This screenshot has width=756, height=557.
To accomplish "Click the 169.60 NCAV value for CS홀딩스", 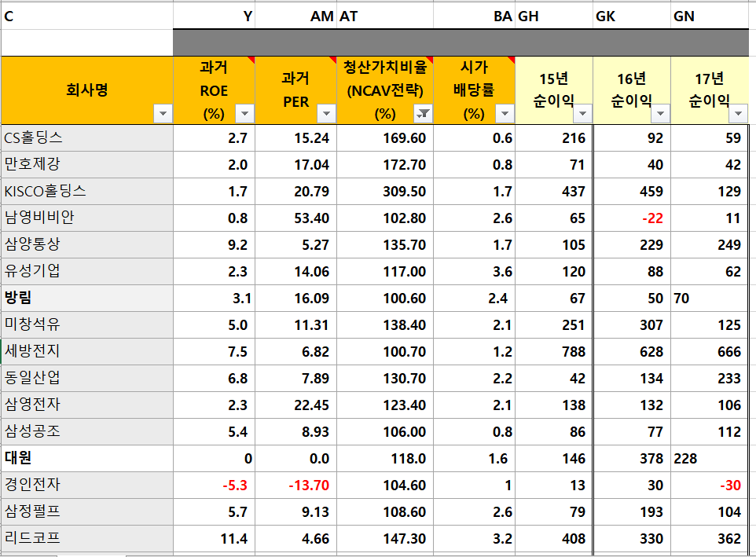I will point(405,138).
